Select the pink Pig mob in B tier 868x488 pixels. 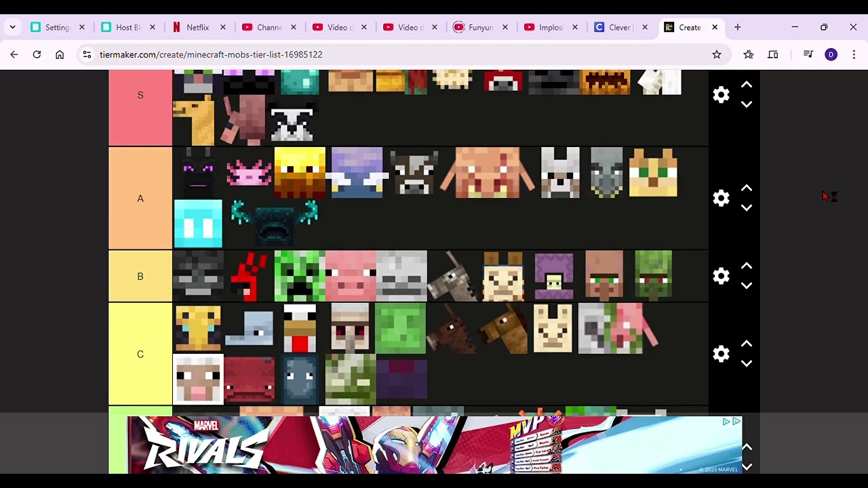click(351, 276)
